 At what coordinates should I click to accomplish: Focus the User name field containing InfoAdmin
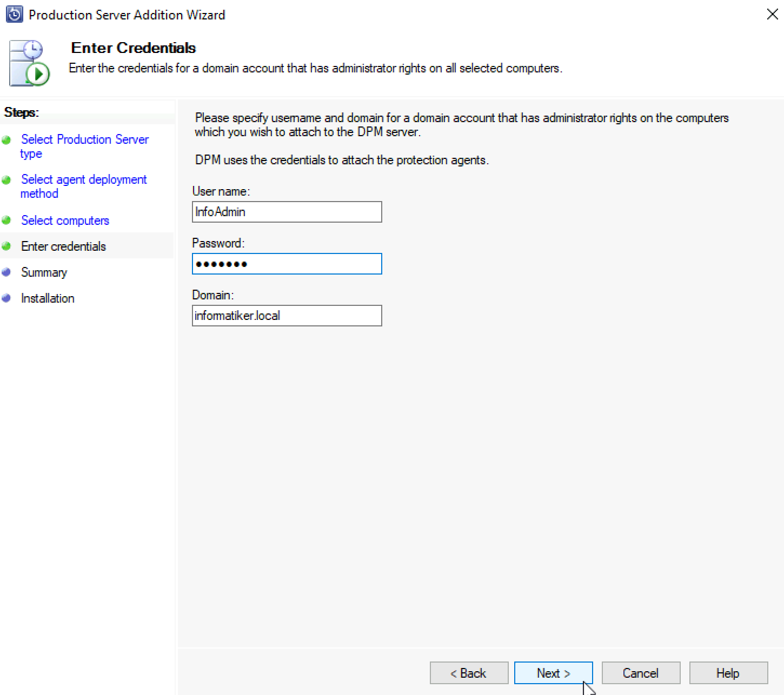pyautogui.click(x=287, y=212)
